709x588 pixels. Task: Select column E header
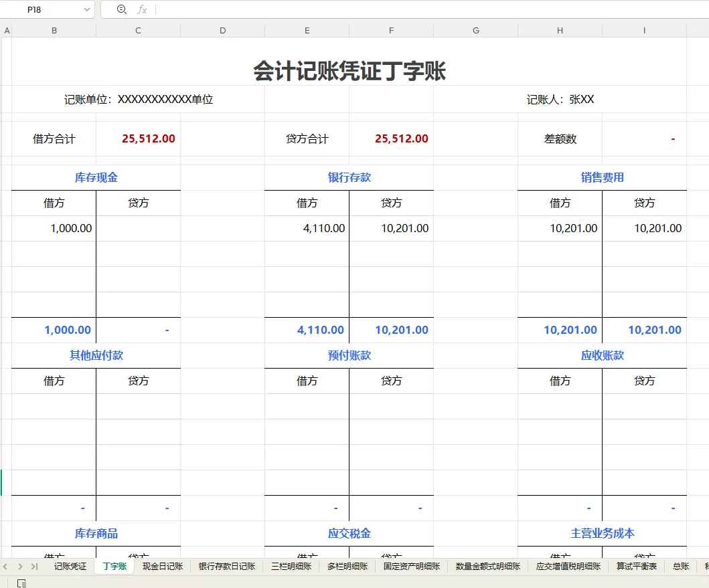click(307, 31)
